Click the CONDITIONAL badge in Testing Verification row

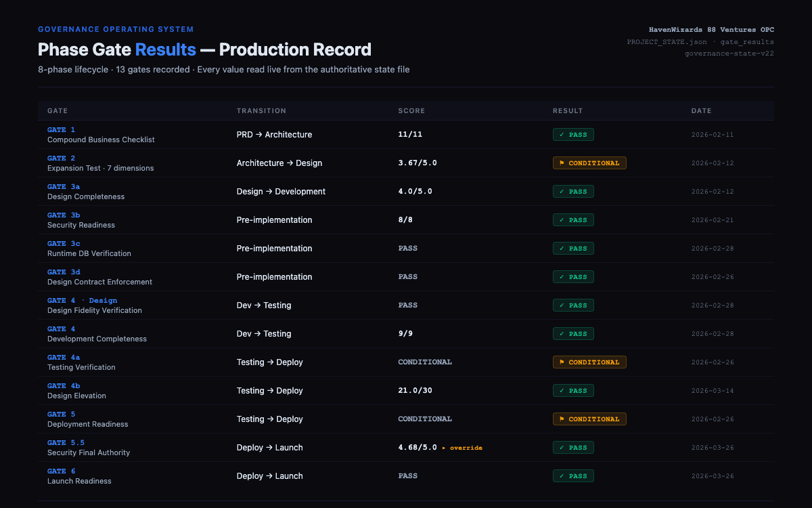point(589,362)
